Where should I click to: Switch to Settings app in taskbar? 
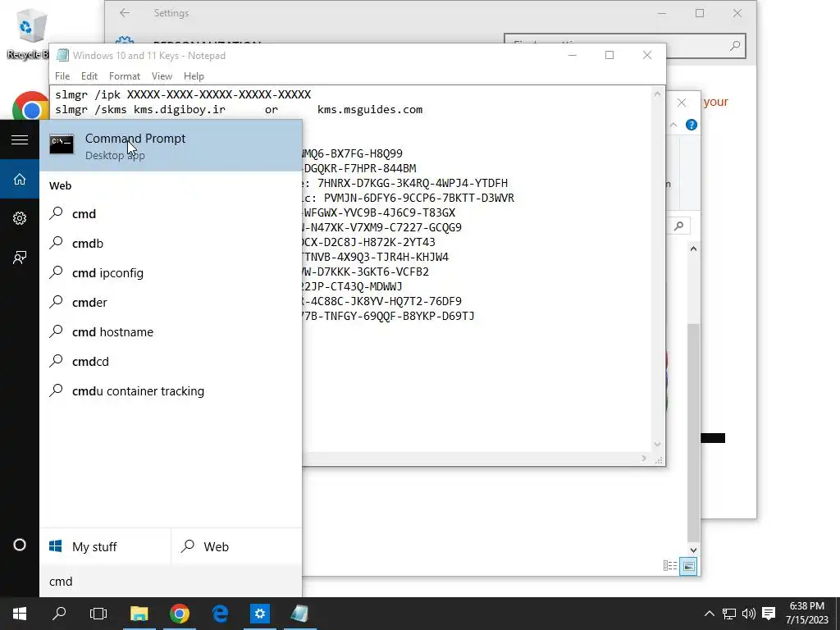tap(260, 614)
